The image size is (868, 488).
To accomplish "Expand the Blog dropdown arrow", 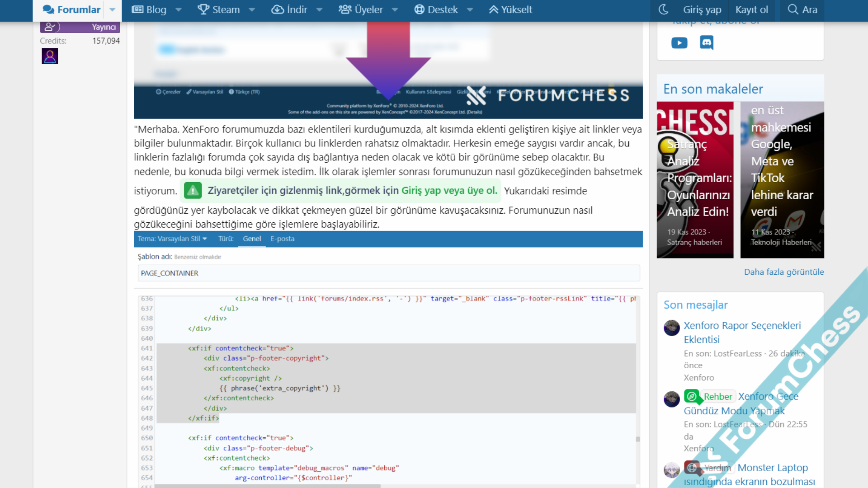I will [x=179, y=9].
